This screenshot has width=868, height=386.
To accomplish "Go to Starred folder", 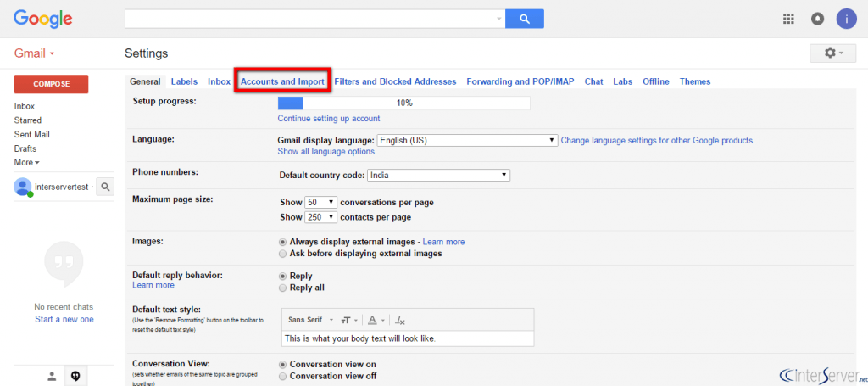I will 28,120.
